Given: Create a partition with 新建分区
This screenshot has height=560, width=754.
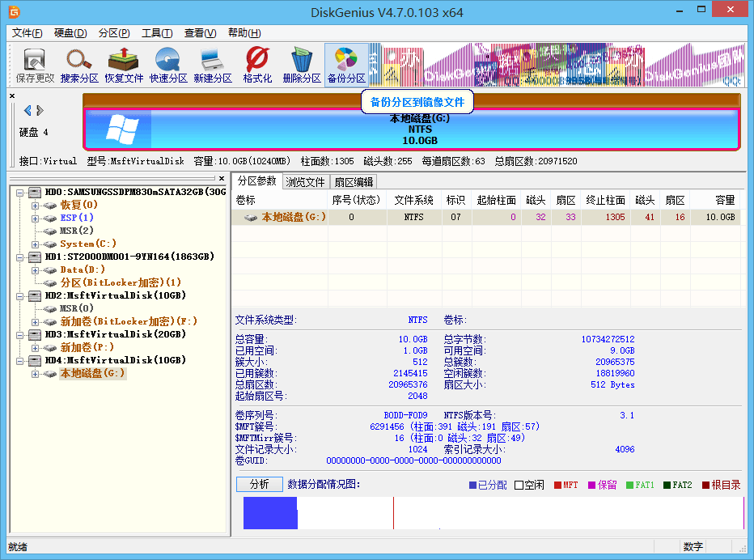Looking at the screenshot, I should click(213, 65).
